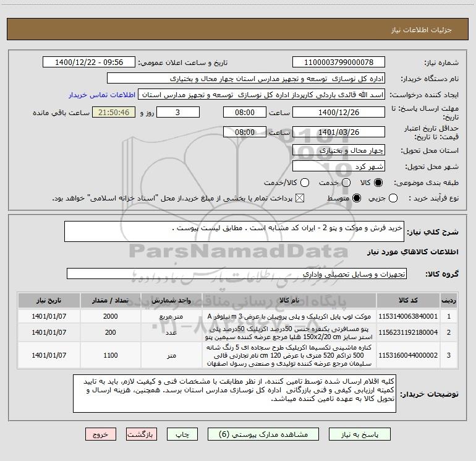This screenshot has height=461, width=476.
Task: Click the متر unit cell in row 3
Action: pyautogui.click(x=171, y=355)
